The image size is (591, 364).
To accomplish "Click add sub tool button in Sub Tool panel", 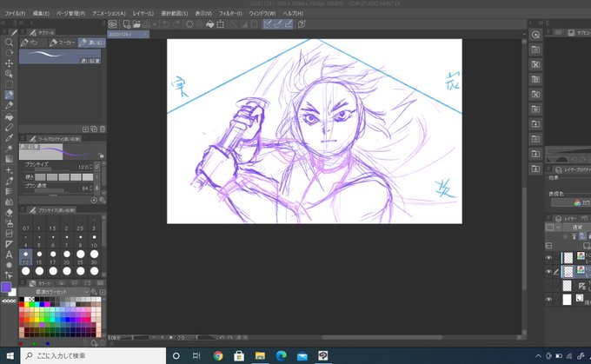I will pyautogui.click(x=85, y=129).
